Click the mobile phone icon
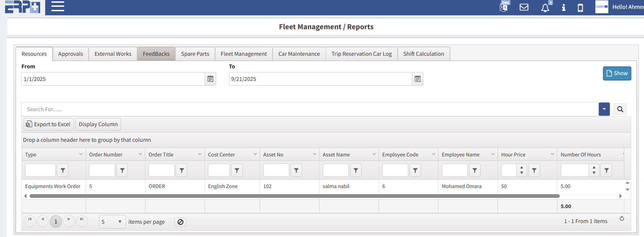Viewport: 644px width, 237px height. (580, 7)
